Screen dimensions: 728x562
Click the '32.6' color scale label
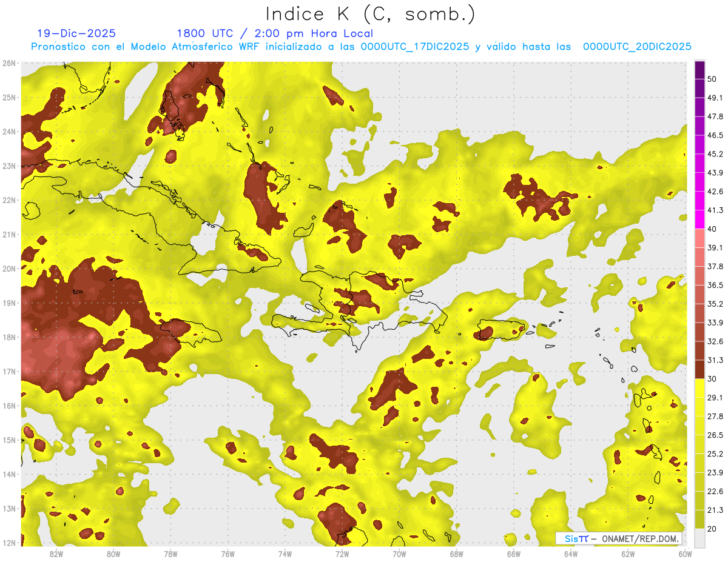pyautogui.click(x=715, y=341)
